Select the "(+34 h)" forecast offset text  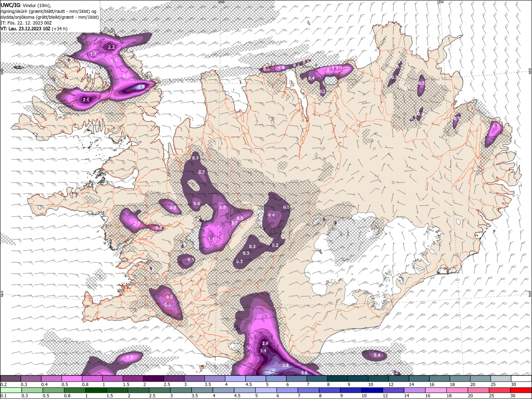(60, 29)
